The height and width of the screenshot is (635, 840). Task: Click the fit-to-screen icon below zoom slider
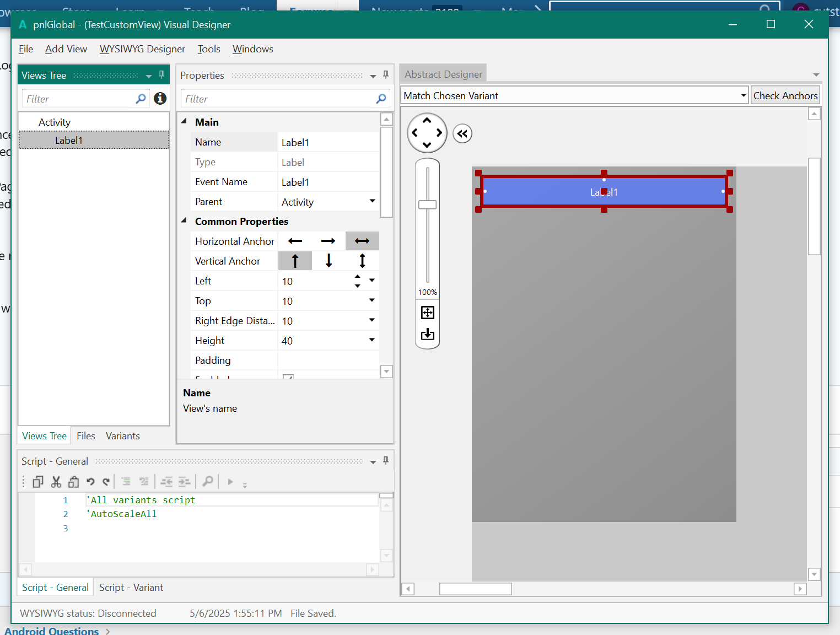coord(428,313)
